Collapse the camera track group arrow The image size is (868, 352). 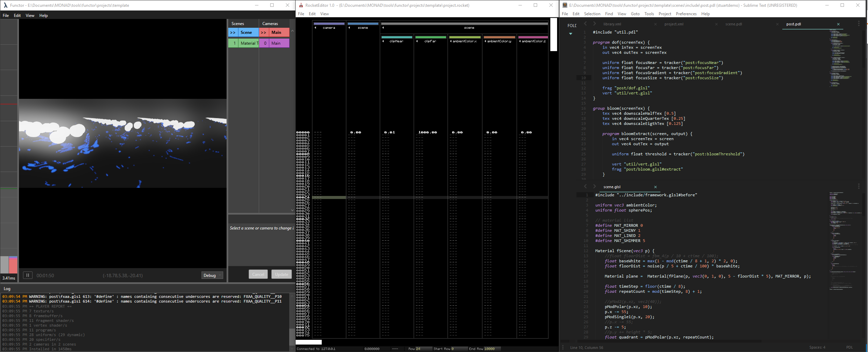coord(315,28)
